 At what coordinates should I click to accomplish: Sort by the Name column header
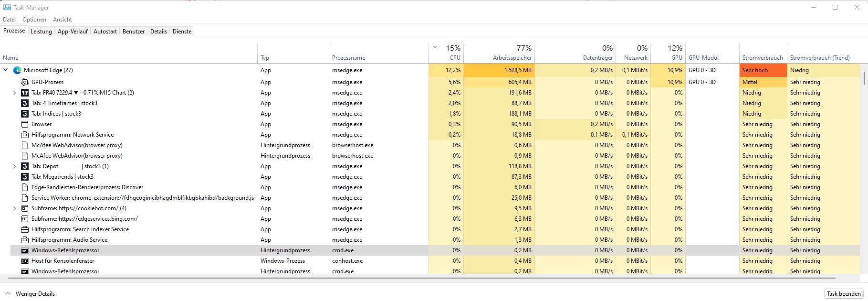coord(129,54)
